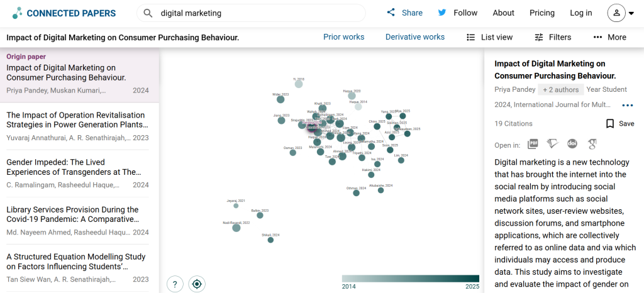Open paper in Semantic Scholar
Image resolution: width=644 pixels, height=293 pixels.
552,145
